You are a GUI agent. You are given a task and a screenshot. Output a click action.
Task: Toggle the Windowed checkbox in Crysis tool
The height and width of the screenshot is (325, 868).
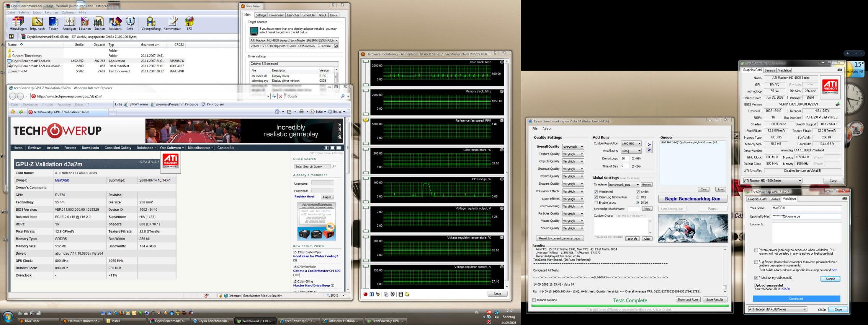(596, 192)
